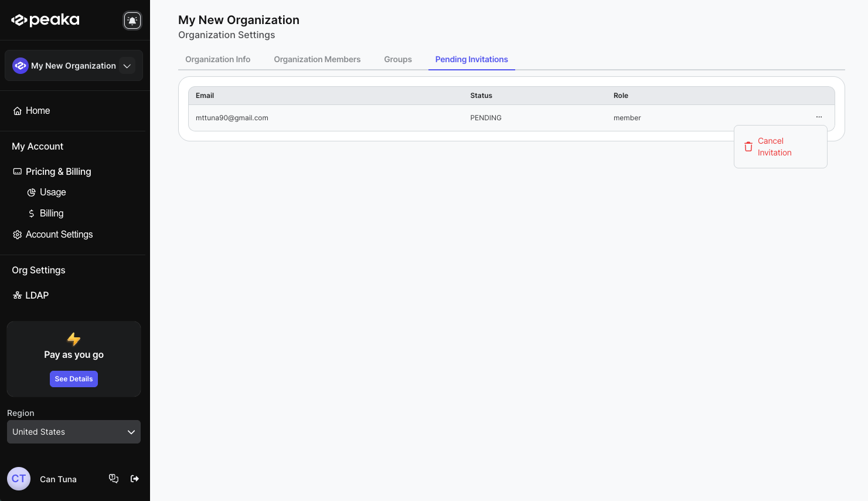Go to Home in the sidebar
Viewport: 868px width, 501px height.
click(38, 110)
